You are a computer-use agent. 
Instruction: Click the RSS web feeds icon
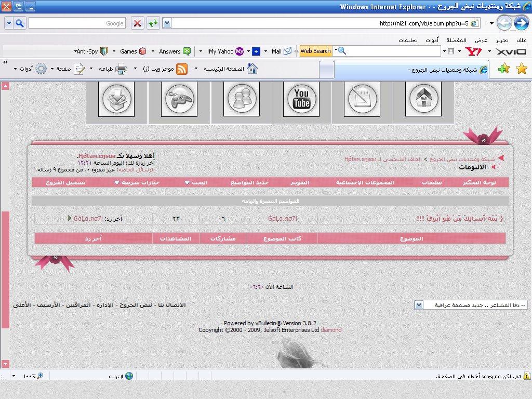pos(182,69)
